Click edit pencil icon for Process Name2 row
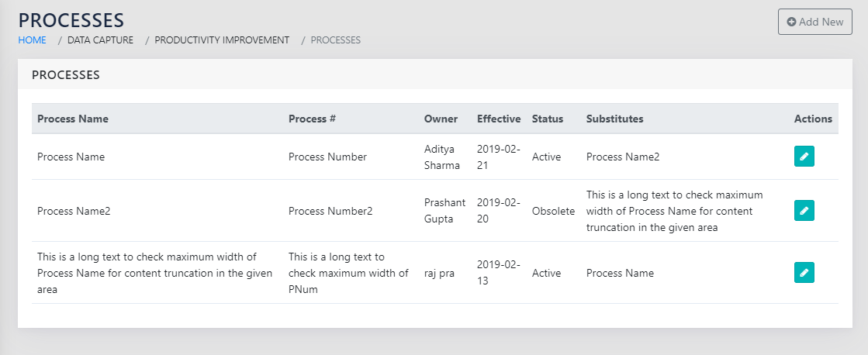Image resolution: width=868 pixels, height=355 pixels. 804,211
